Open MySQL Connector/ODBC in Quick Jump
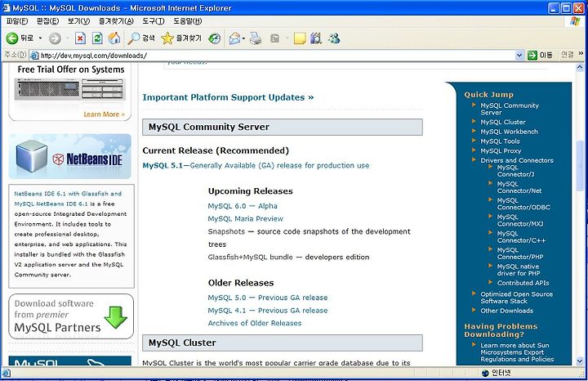Screen dimensions: 588x381 (523, 204)
